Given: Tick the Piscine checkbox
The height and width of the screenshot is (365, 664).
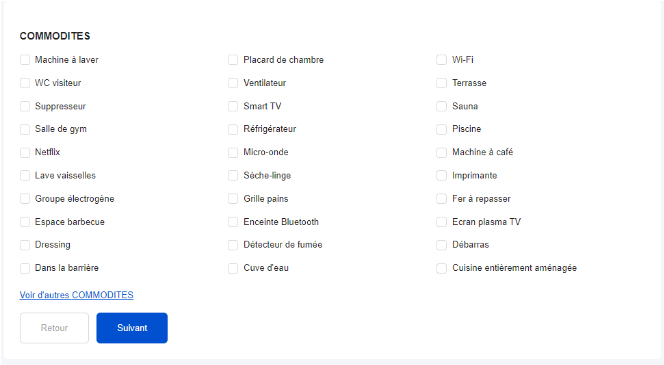Looking at the screenshot, I should (x=441, y=129).
